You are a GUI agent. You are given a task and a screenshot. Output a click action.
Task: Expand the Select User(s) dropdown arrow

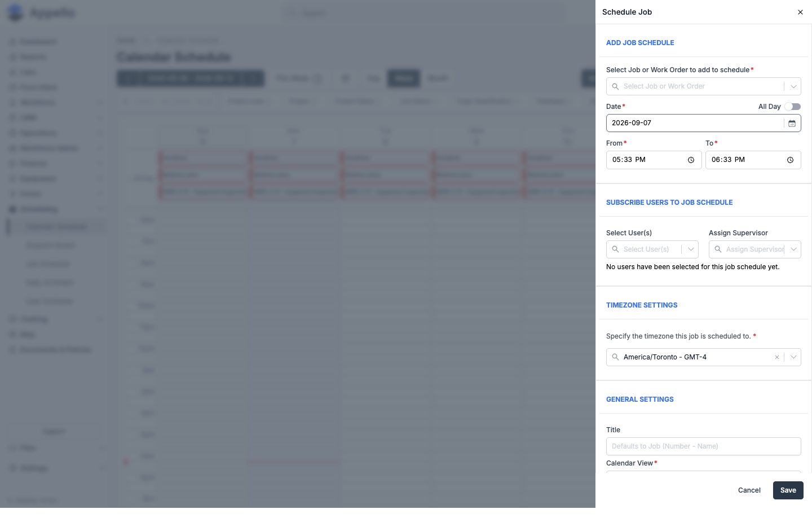click(691, 249)
